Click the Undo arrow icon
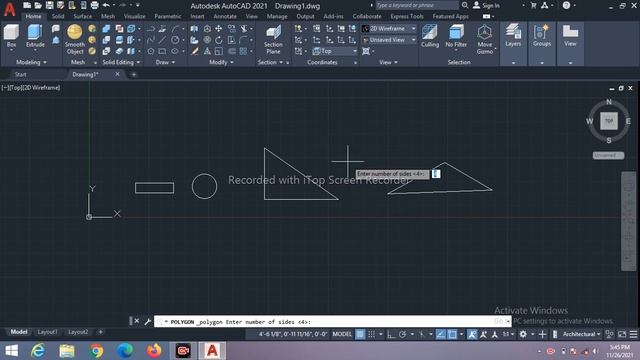The height and width of the screenshot is (360, 640). pyautogui.click(x=106, y=5)
